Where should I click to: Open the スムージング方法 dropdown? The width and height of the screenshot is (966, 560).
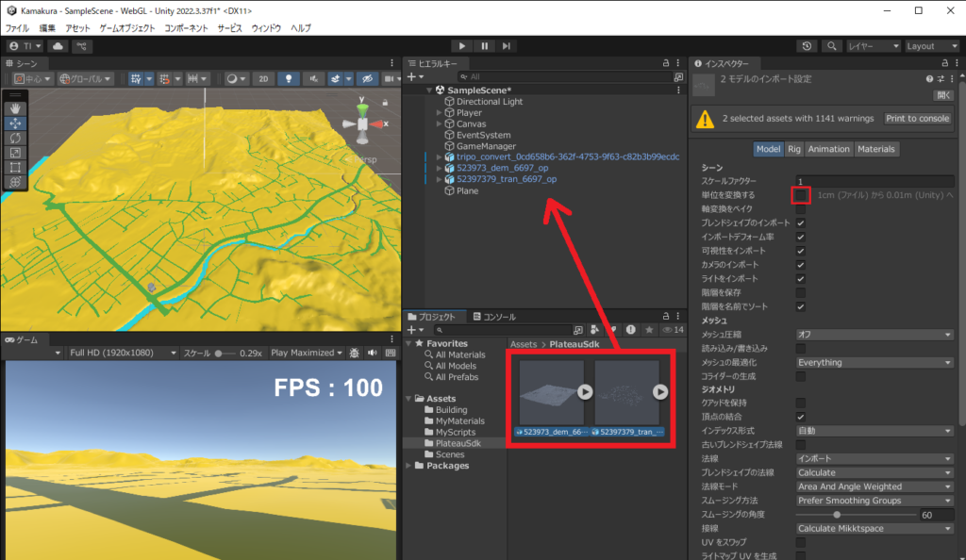pos(874,501)
